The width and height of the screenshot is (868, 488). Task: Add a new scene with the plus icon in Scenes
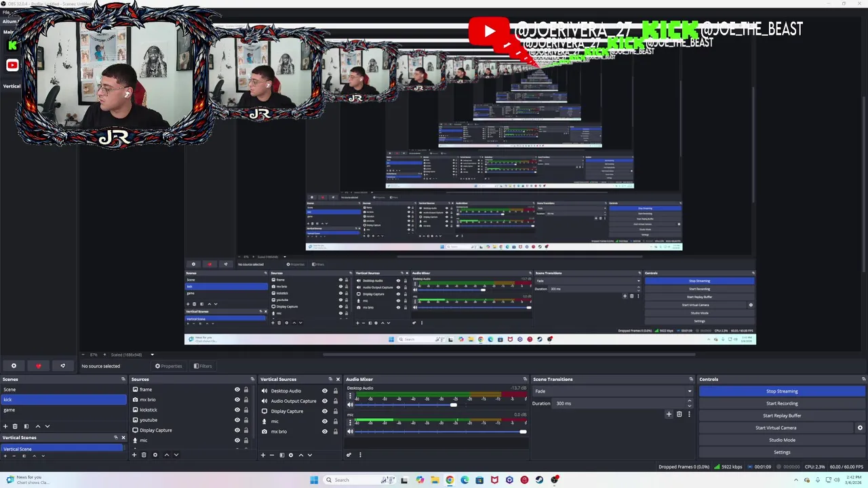(5, 426)
